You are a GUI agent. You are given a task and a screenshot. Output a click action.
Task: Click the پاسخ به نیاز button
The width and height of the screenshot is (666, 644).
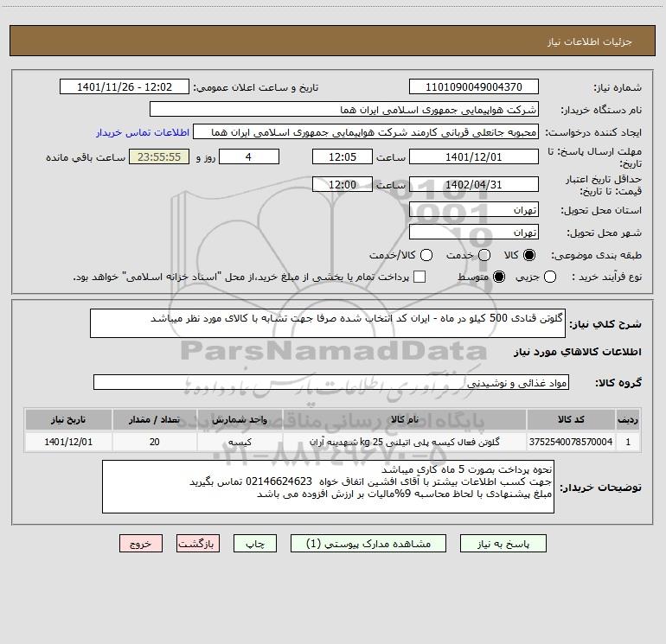pos(503,544)
